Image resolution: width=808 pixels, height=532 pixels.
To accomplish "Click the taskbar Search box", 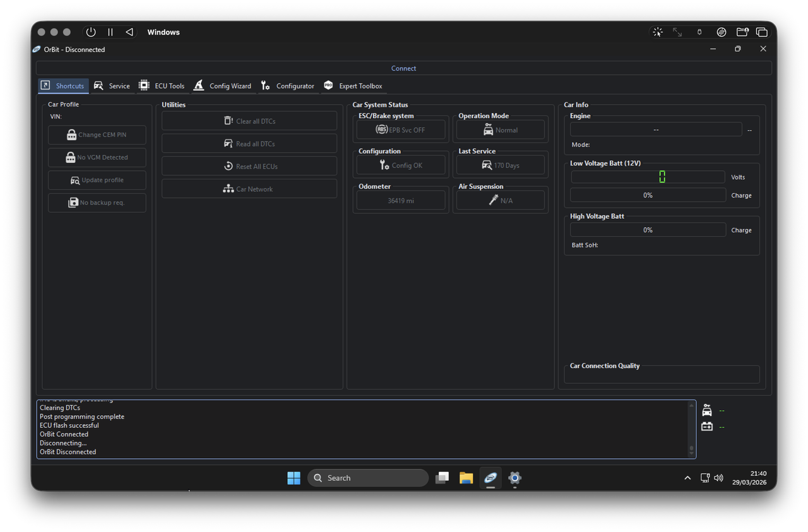I will point(368,478).
